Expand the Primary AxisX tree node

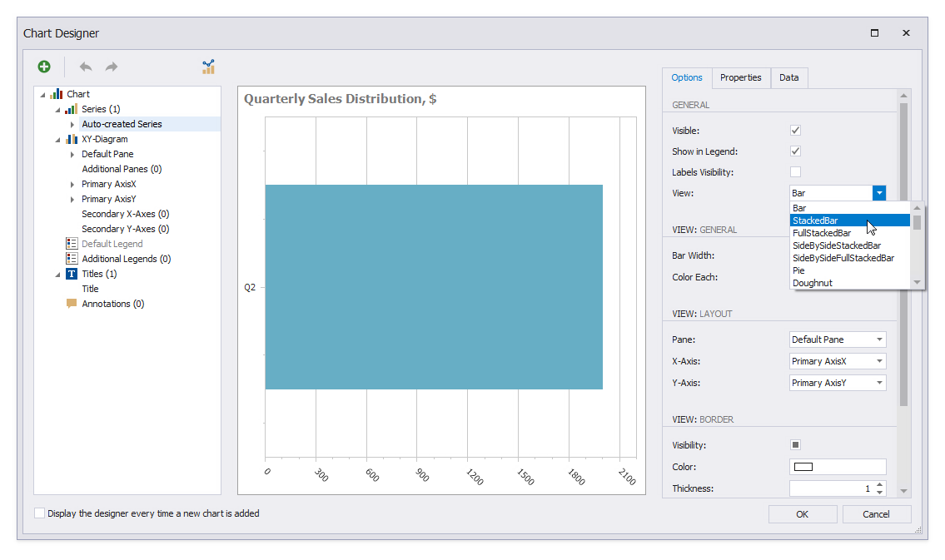[x=72, y=184]
